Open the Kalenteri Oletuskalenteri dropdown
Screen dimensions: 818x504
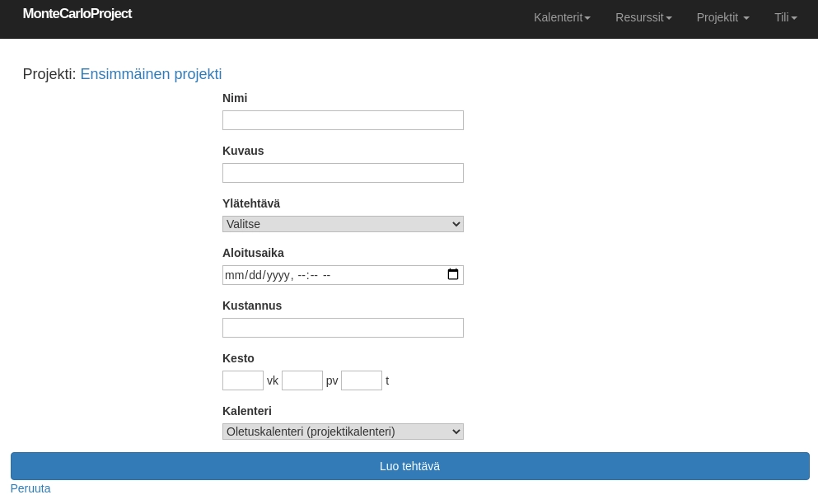[343, 432]
